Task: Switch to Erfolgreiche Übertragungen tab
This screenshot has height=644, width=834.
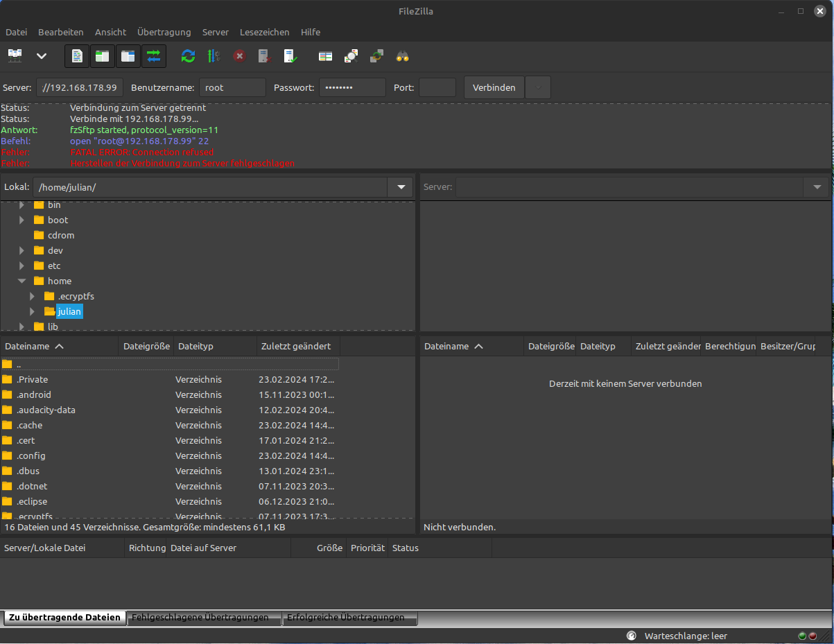Action: coord(350,617)
